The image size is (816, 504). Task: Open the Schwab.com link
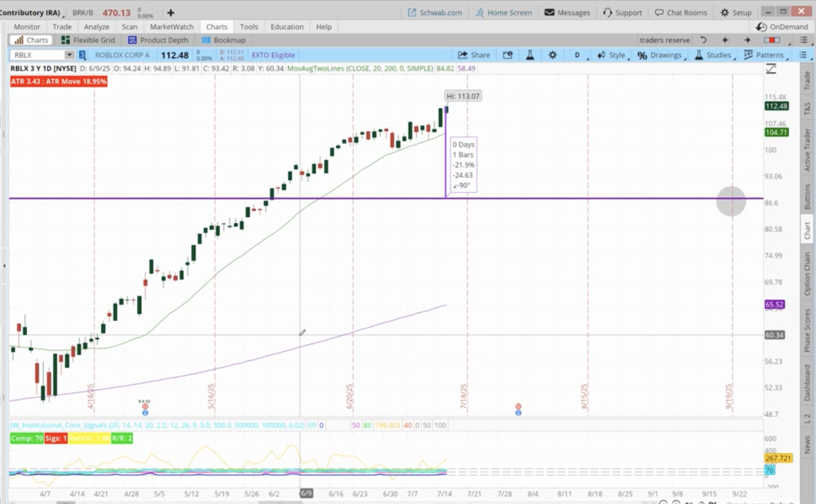coord(435,13)
